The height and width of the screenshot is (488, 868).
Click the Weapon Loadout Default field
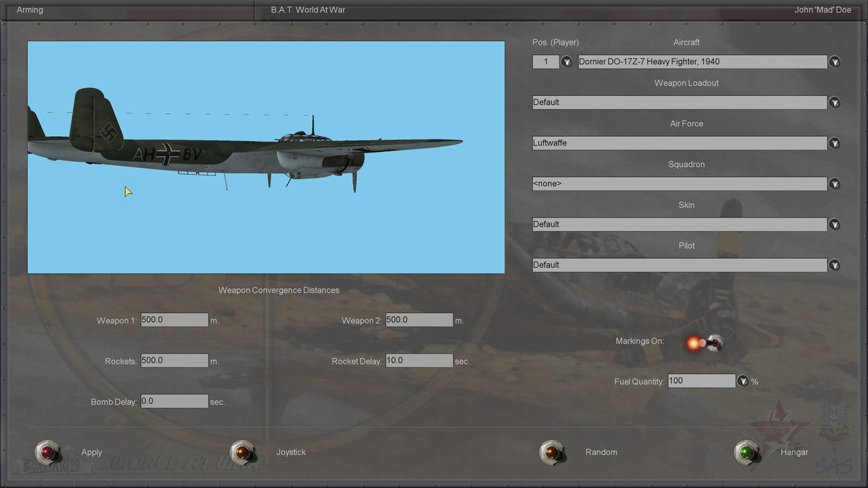[x=679, y=102]
